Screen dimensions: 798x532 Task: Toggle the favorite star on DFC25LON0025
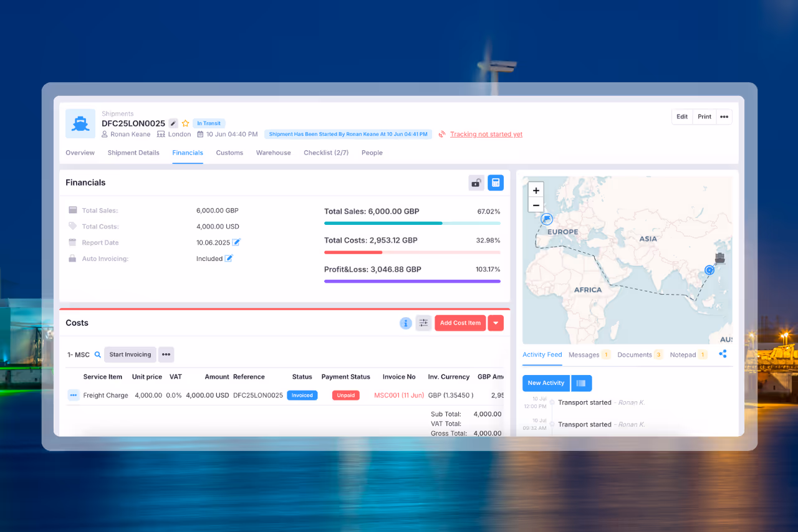[x=185, y=123]
